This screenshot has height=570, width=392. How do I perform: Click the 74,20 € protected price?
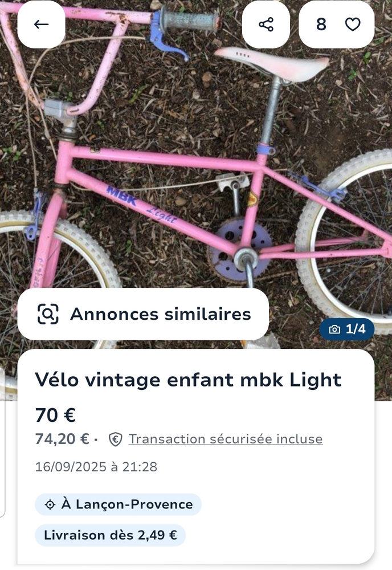coord(62,439)
